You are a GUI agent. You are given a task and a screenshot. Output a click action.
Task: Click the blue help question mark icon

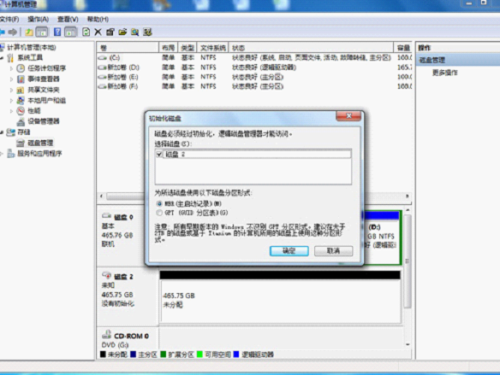[x=57, y=32]
